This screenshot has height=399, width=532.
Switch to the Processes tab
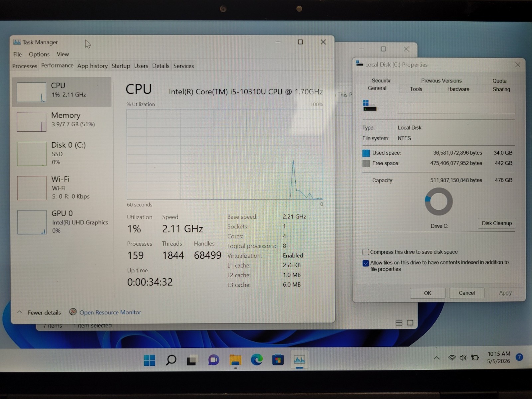[25, 66]
